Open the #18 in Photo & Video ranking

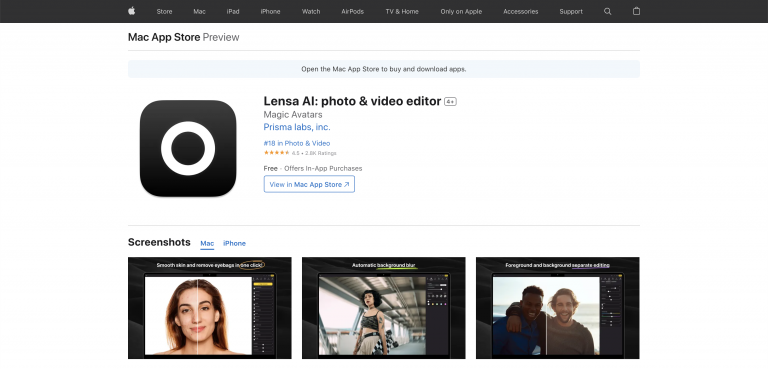(x=297, y=143)
